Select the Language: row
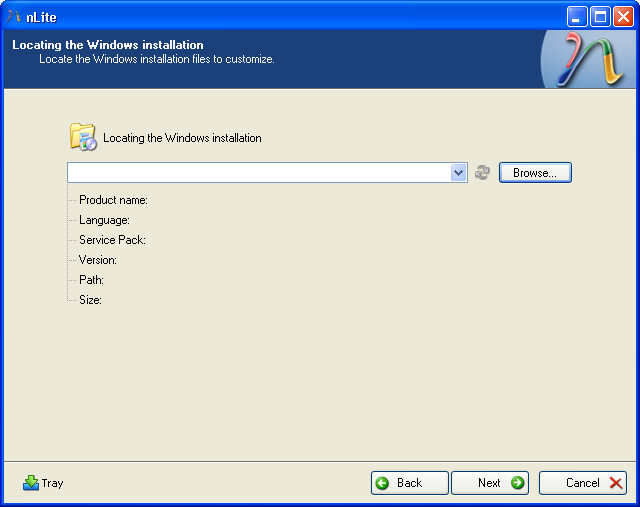This screenshot has width=640, height=507. (104, 220)
